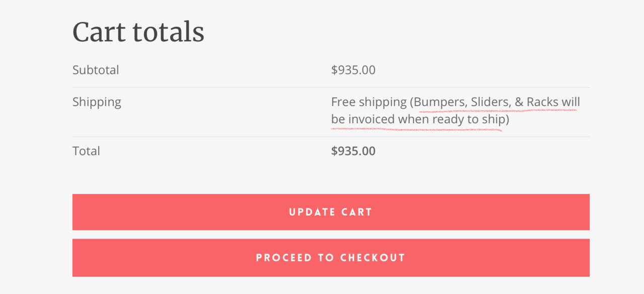
Task: Click the word "totals" in the heading
Action: [168, 32]
